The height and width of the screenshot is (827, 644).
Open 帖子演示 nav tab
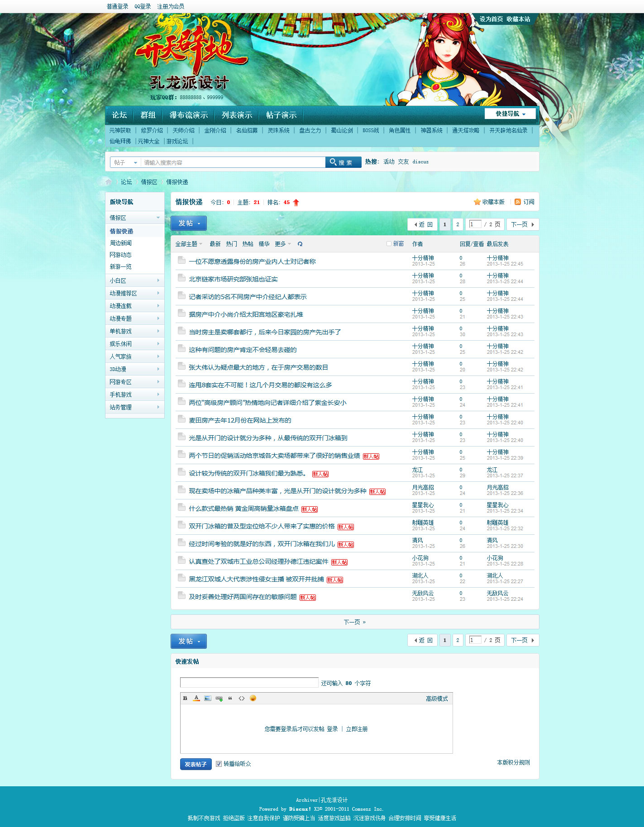[281, 115]
